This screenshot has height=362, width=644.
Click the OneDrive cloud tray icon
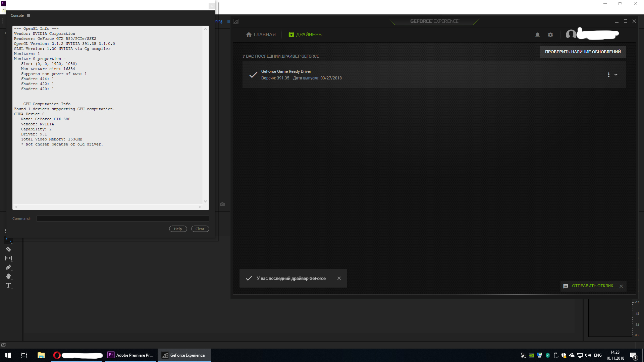pos(572,355)
